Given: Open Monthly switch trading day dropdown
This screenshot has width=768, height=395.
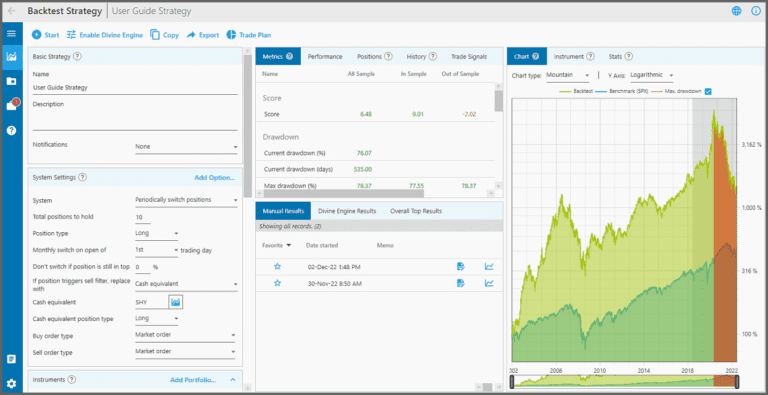Looking at the screenshot, I should click(157, 250).
